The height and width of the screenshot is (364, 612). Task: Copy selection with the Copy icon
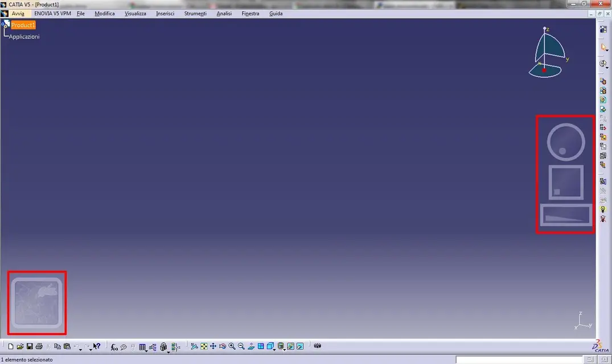coord(57,346)
